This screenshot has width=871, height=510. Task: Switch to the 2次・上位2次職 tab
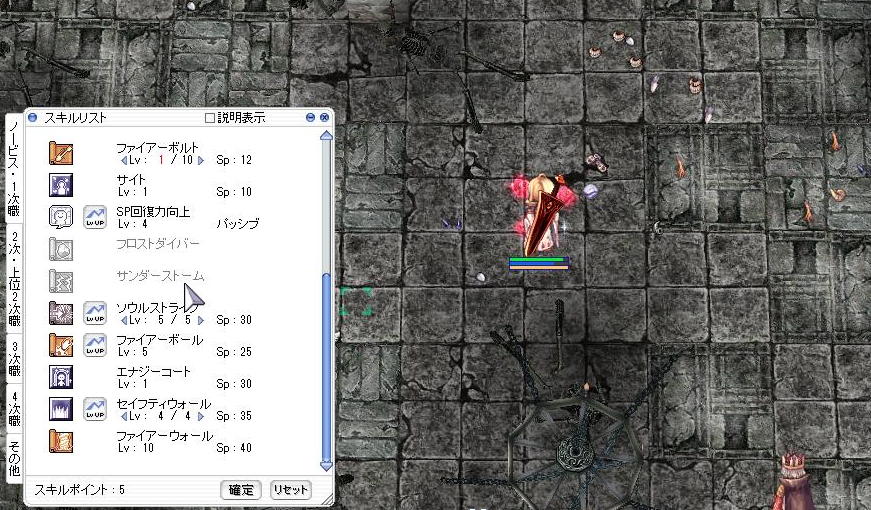tap(14, 279)
